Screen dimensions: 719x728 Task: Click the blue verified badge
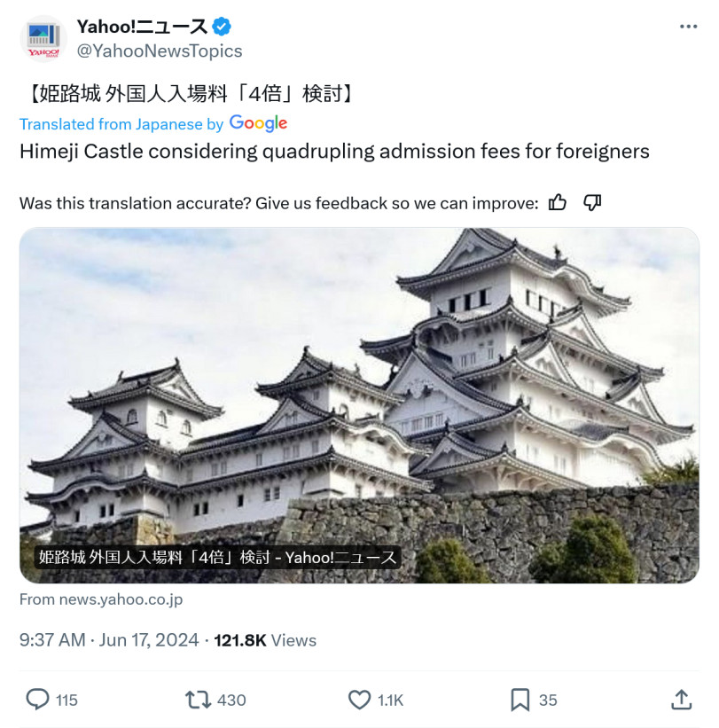tap(222, 27)
